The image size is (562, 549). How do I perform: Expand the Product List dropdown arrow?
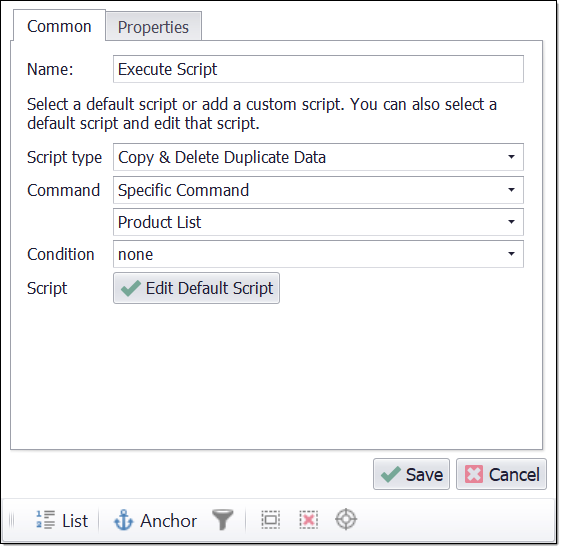coord(511,223)
